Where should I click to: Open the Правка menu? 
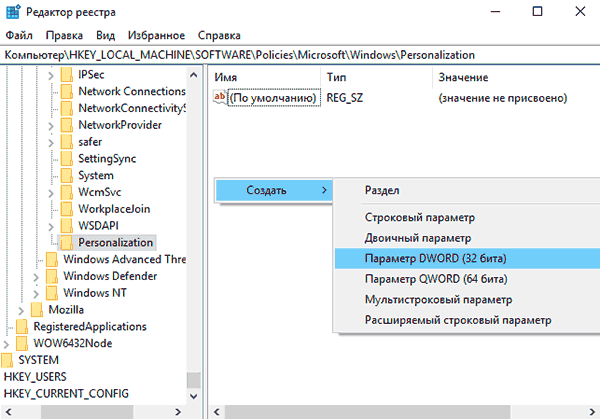pos(64,36)
